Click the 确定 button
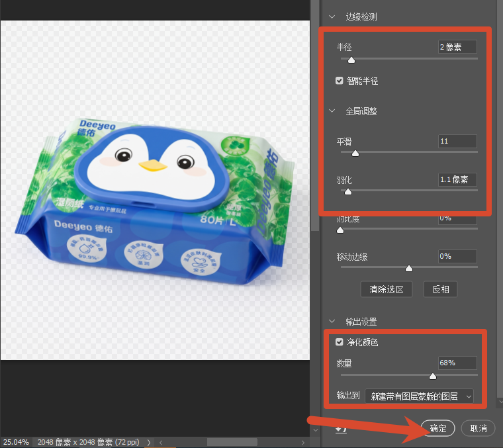Viewport: 503px width, 448px height. tap(438, 428)
